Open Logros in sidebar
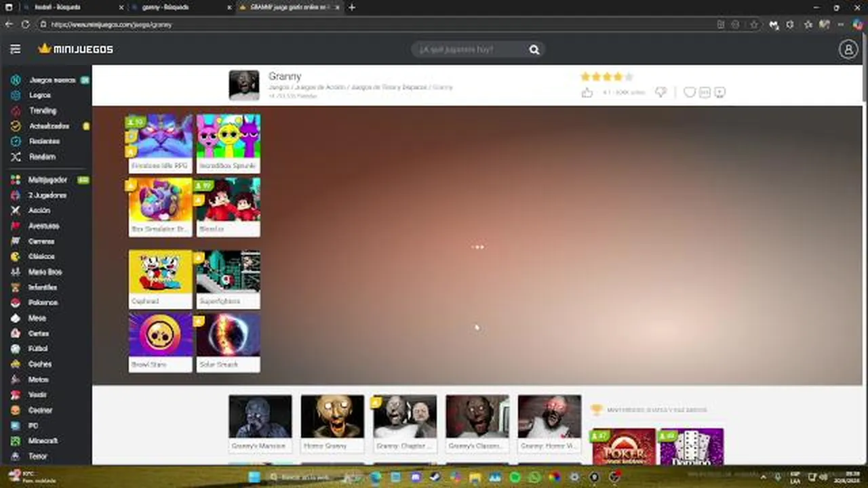Image resolution: width=868 pixels, height=488 pixels. (40, 96)
